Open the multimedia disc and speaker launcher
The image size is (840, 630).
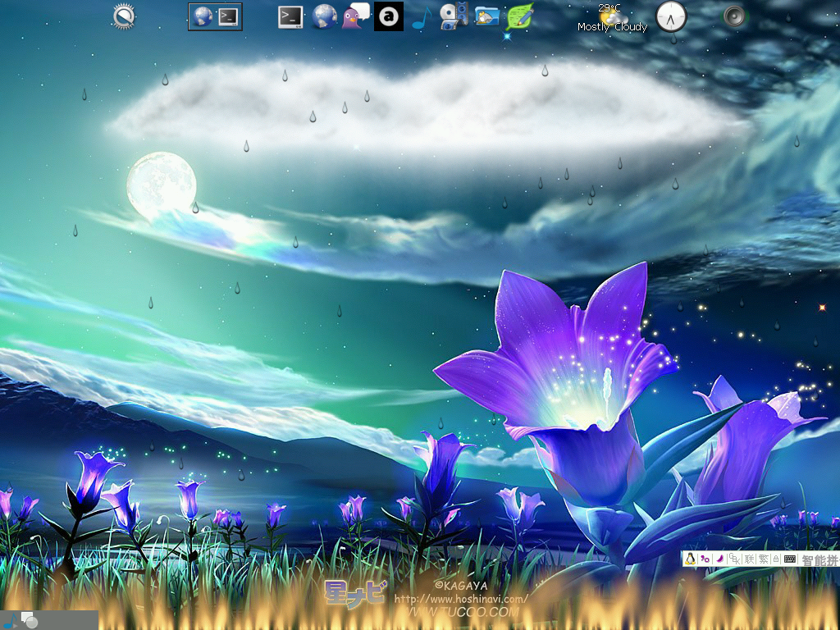tap(454, 16)
